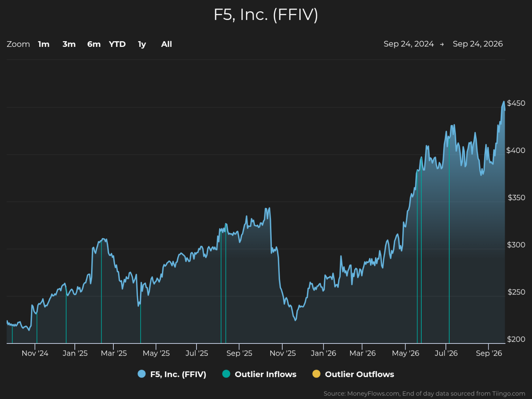The image size is (532, 399).
Task: Click the Jul '25 x-axis label
Action: pyautogui.click(x=197, y=353)
